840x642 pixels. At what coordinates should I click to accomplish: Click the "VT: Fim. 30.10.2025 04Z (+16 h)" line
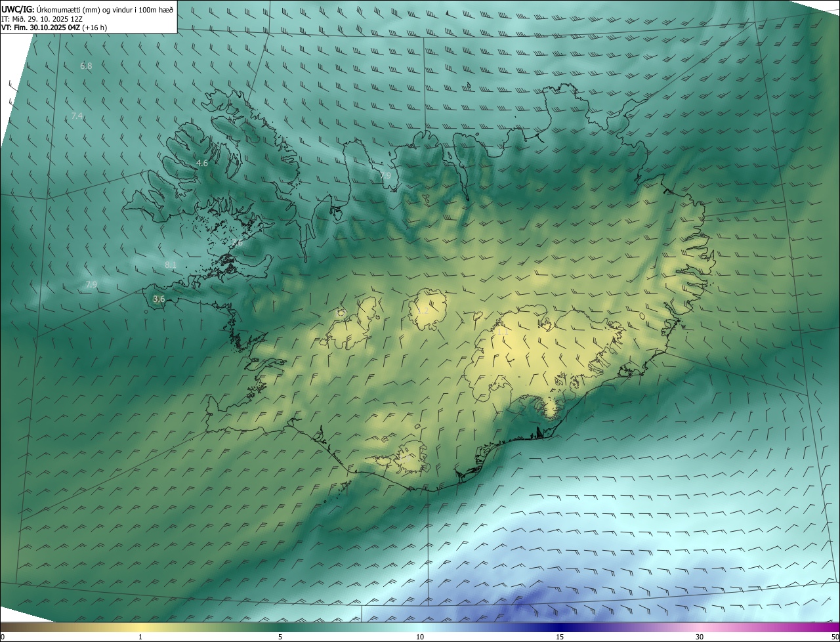pyautogui.click(x=54, y=28)
